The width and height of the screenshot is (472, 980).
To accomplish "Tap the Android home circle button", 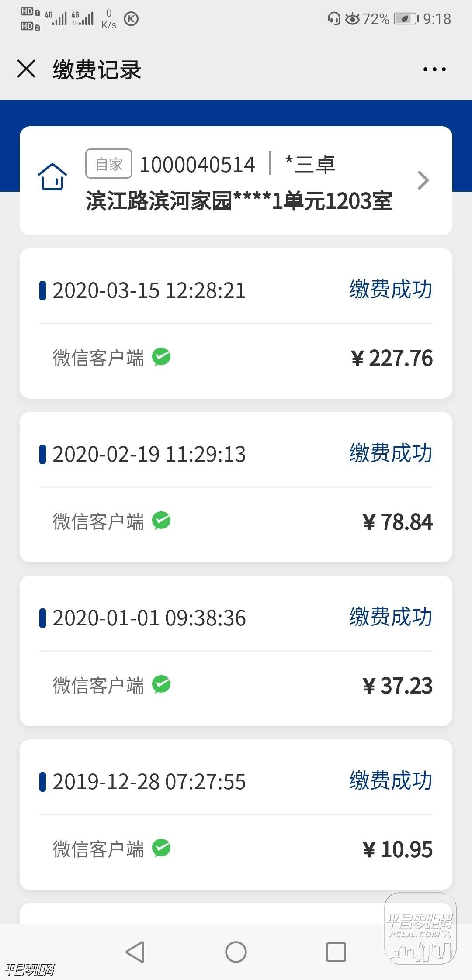I will click(x=236, y=952).
